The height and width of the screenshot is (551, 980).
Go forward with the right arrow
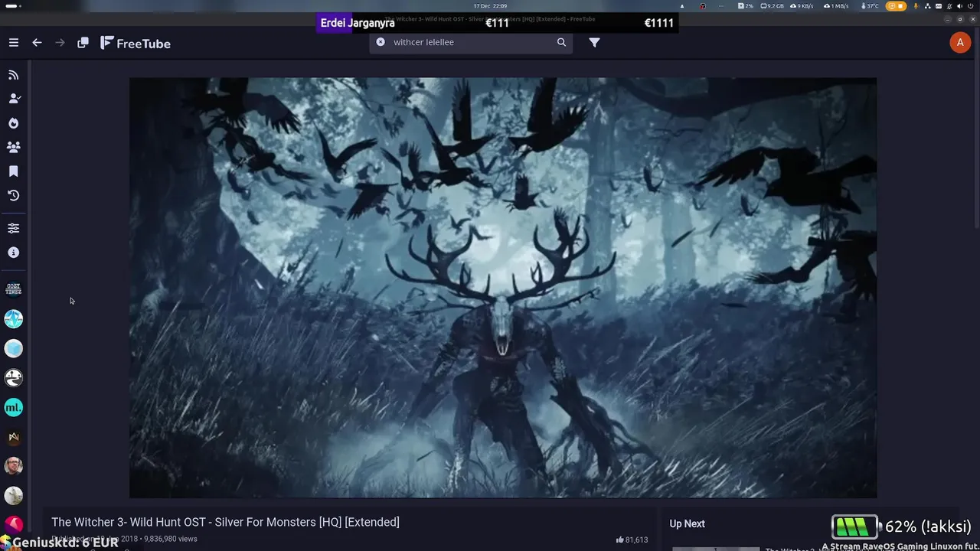60,43
